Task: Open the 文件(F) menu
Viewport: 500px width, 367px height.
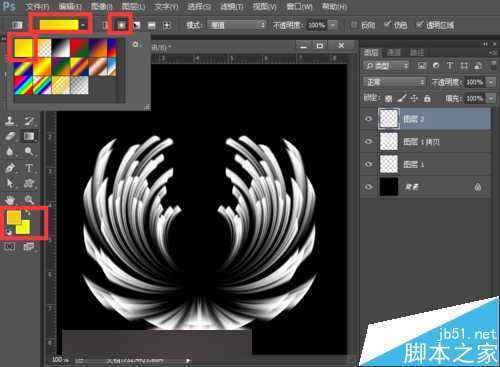Action: (x=37, y=7)
